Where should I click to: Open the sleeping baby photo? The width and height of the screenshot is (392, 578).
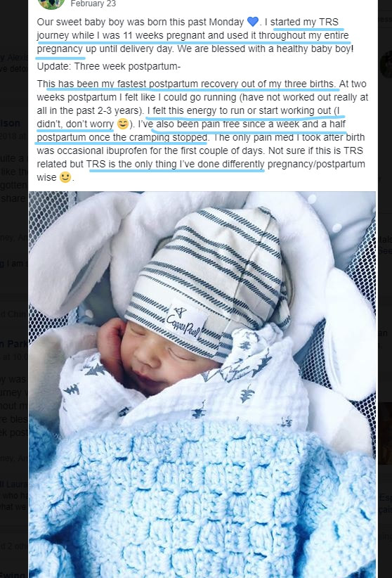point(202,385)
